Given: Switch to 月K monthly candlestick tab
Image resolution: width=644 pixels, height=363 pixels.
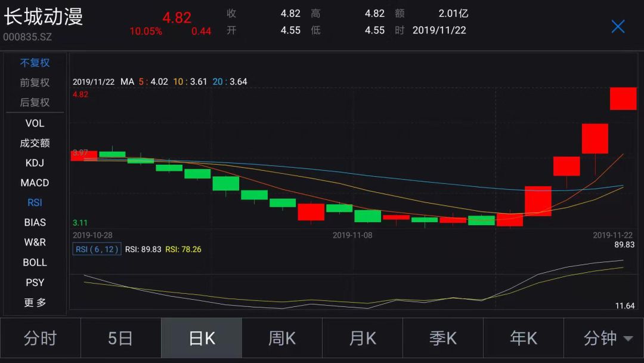Looking at the screenshot, I should (x=363, y=339).
